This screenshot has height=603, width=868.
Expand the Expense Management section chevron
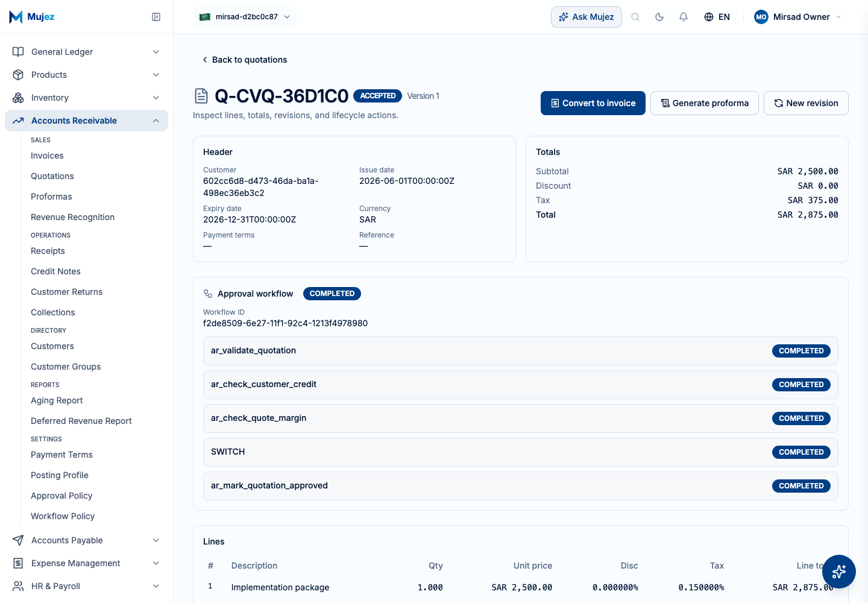[x=156, y=563]
